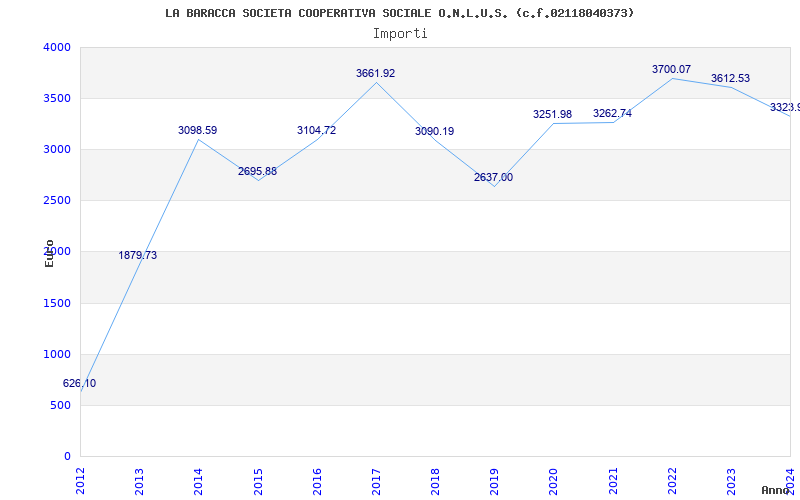Click the 2019 x-axis year label
The height and width of the screenshot is (500, 800).
pyautogui.click(x=494, y=481)
